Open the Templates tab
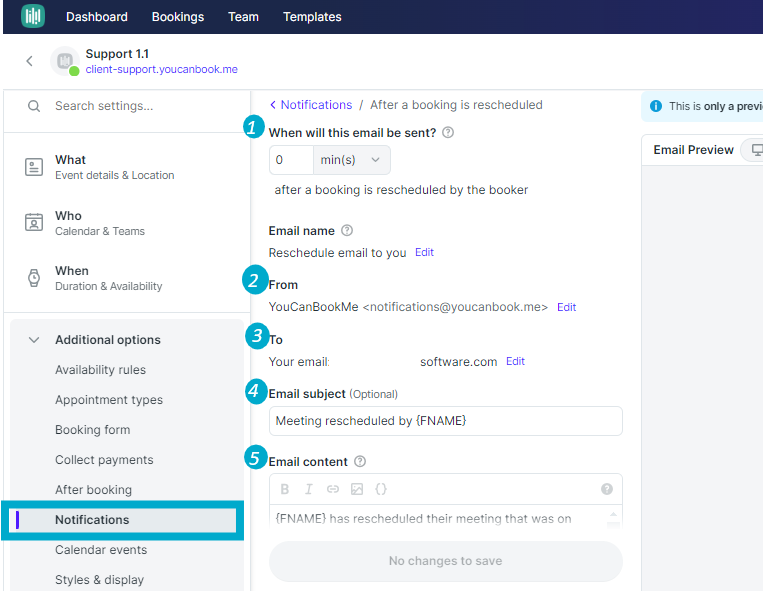The width and height of the screenshot is (763, 591). coord(312,17)
